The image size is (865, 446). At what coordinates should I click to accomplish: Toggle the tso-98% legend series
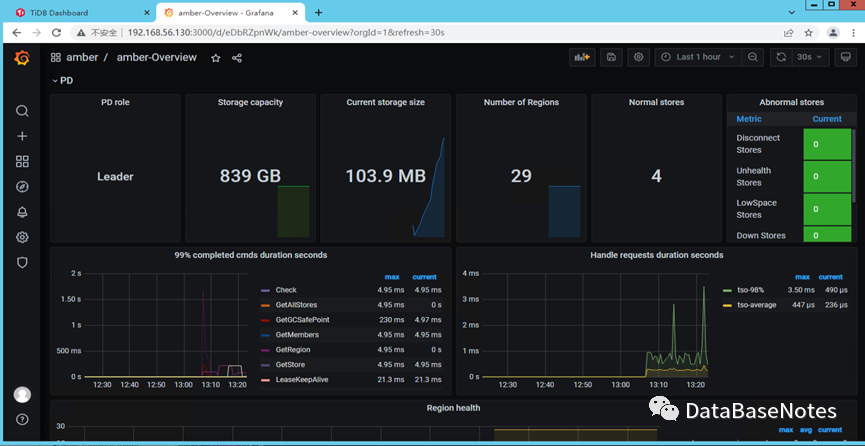pos(749,290)
